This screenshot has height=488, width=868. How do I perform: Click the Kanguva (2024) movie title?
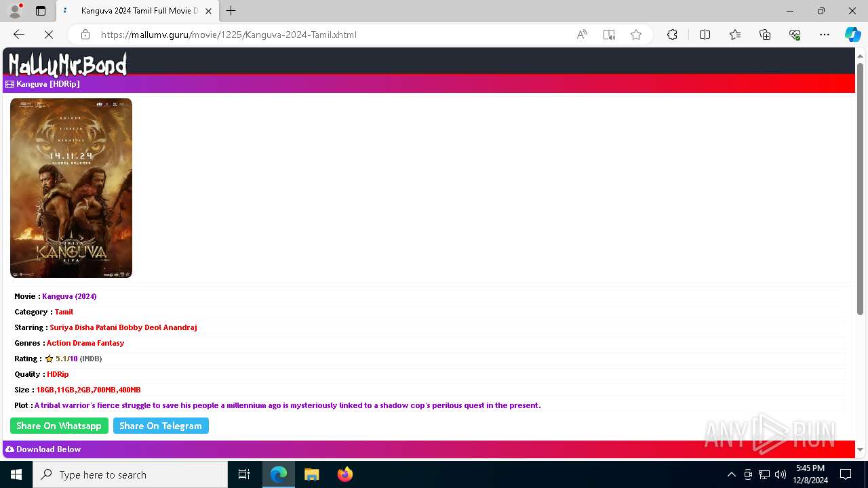coord(69,296)
